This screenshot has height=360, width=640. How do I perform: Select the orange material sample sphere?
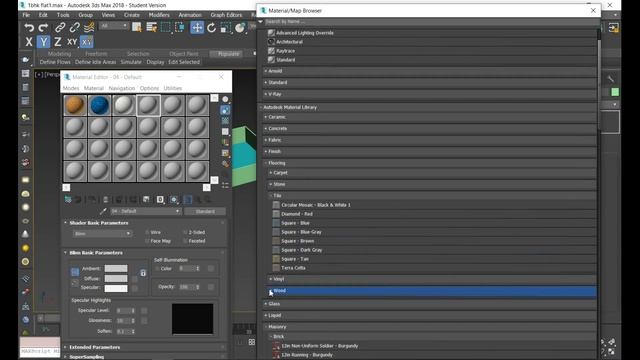coord(75,105)
